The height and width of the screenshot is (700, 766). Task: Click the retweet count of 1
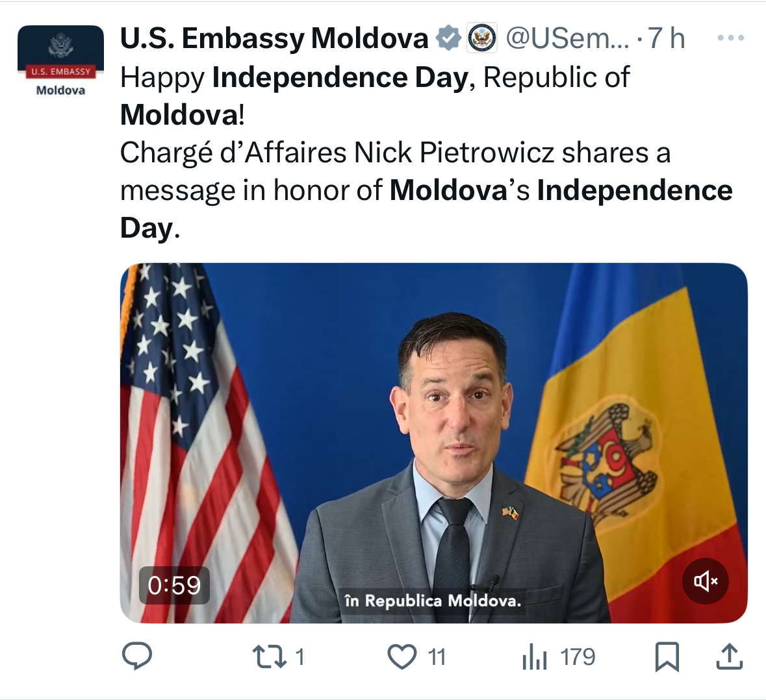(x=300, y=657)
